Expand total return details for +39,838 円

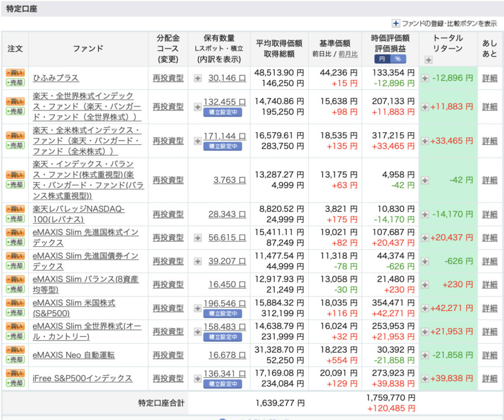(x=425, y=378)
